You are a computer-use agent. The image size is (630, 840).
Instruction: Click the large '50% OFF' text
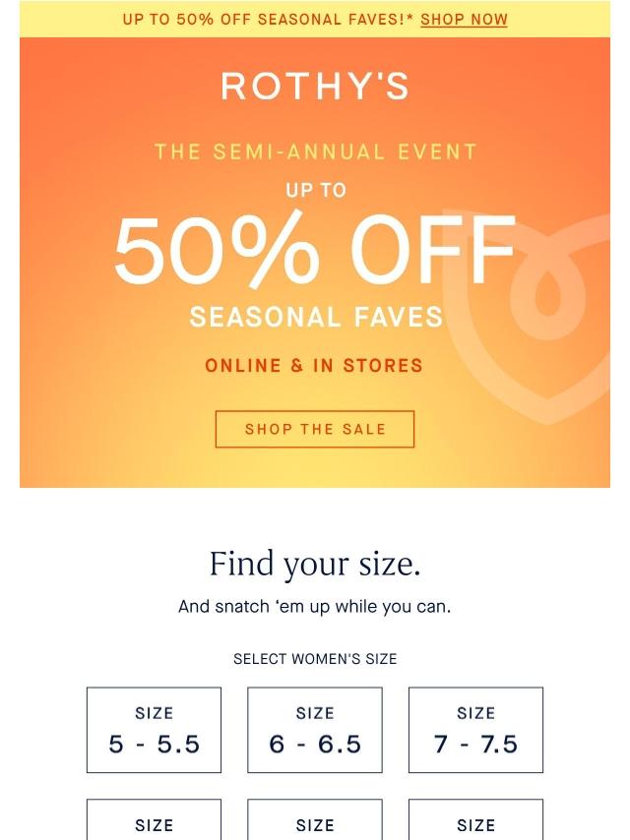tap(315, 251)
